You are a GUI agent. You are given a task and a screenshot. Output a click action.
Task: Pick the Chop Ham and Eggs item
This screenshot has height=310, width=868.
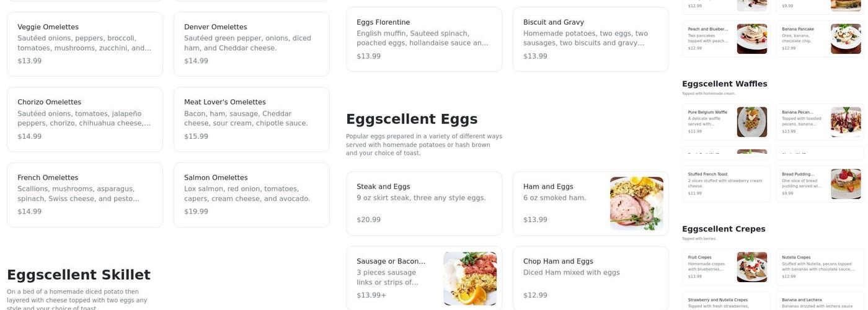coord(590,278)
